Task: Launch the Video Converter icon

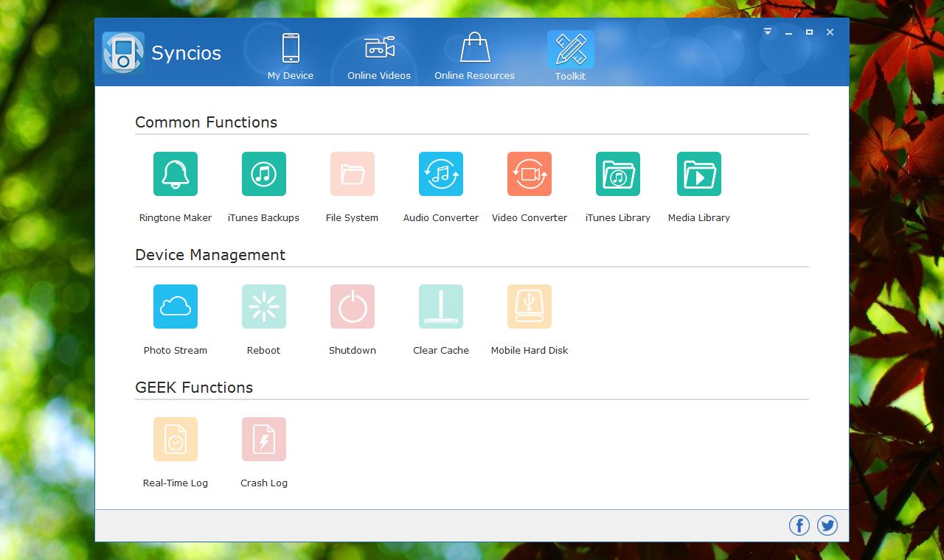Action: (530, 174)
